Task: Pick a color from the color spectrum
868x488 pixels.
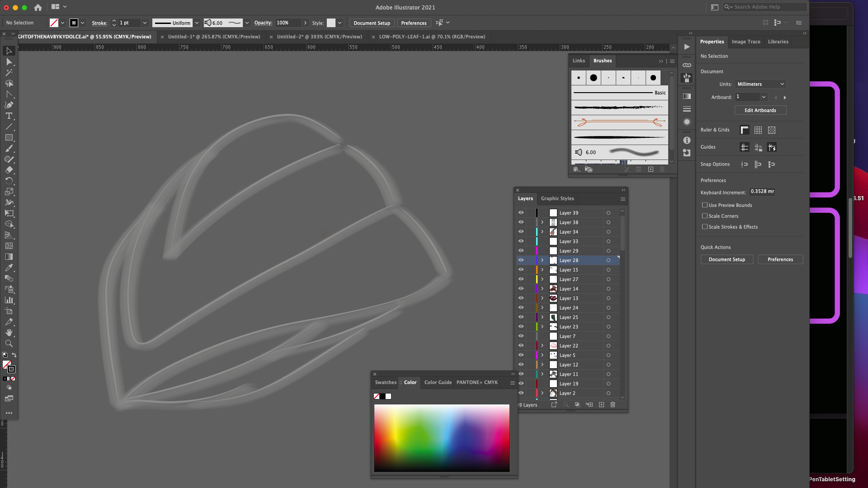Action: click(x=442, y=438)
